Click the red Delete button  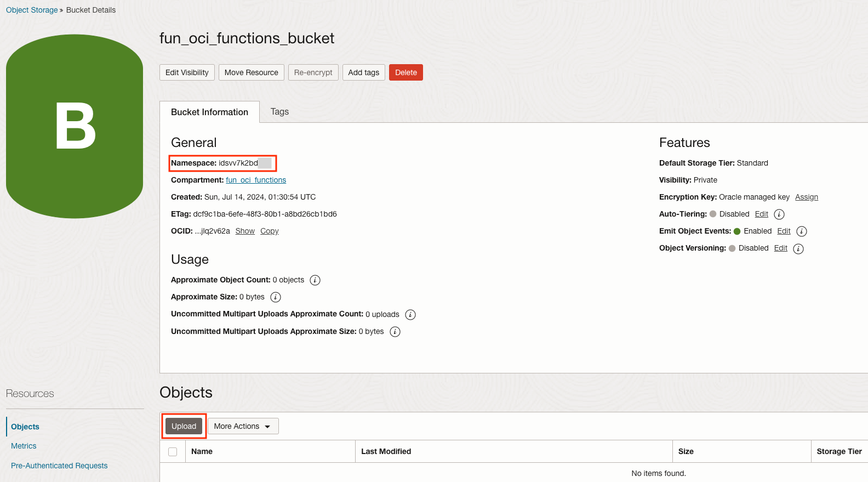(406, 72)
